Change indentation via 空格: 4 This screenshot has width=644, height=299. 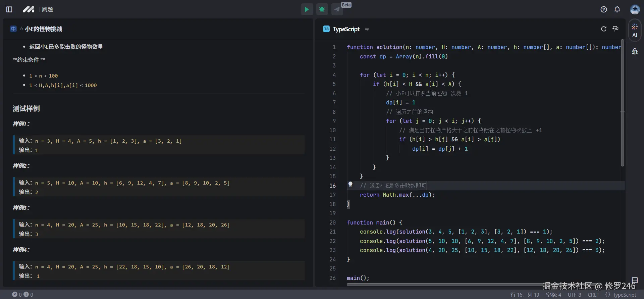click(x=553, y=295)
